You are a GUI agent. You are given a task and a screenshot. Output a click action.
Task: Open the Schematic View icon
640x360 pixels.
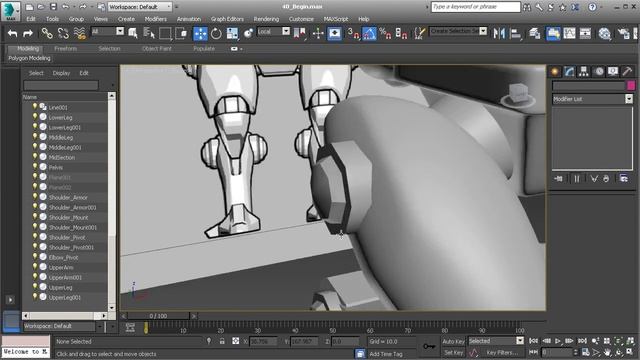(585, 33)
